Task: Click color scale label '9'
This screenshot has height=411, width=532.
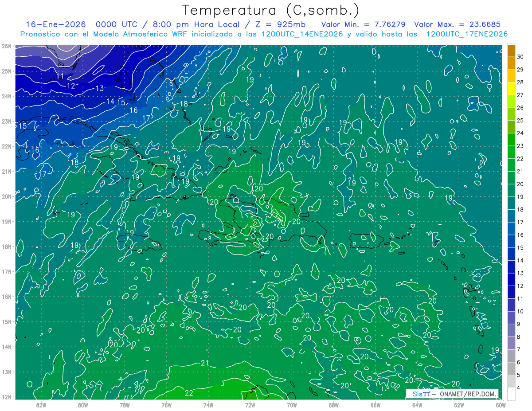Action: point(519,324)
